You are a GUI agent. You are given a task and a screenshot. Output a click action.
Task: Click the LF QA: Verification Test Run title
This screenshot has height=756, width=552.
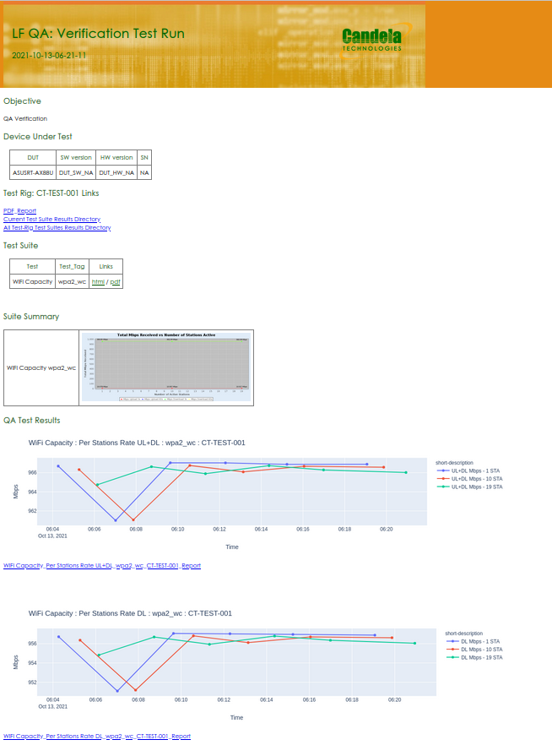pyautogui.click(x=98, y=33)
